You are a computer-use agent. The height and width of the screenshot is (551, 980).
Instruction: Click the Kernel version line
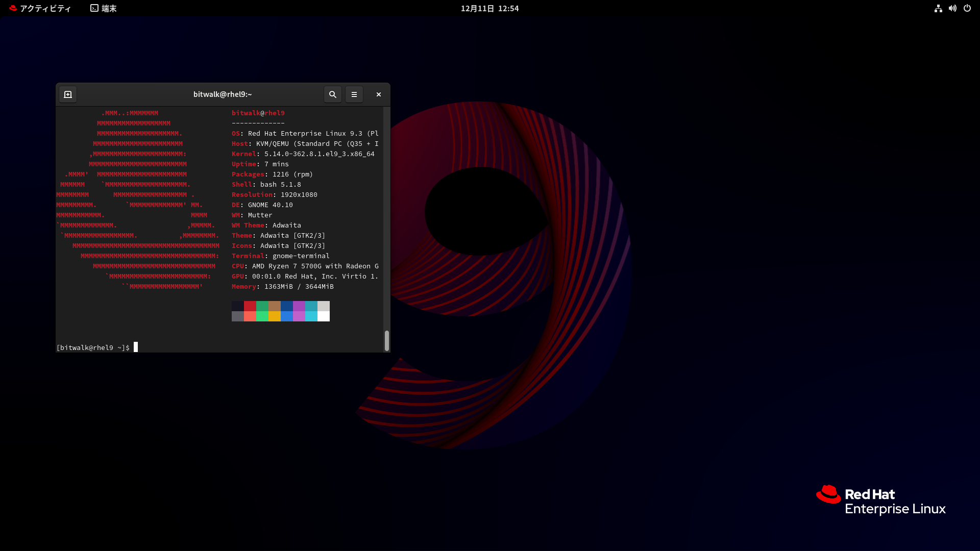click(303, 154)
